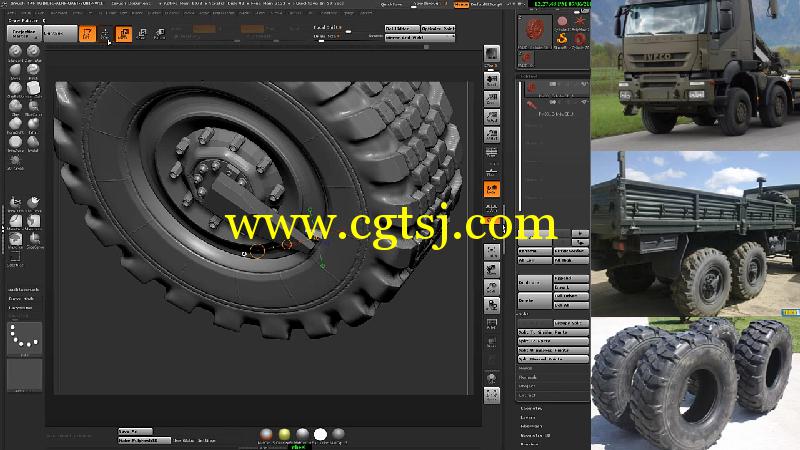Select the pink cylinder tool icon

562,21
